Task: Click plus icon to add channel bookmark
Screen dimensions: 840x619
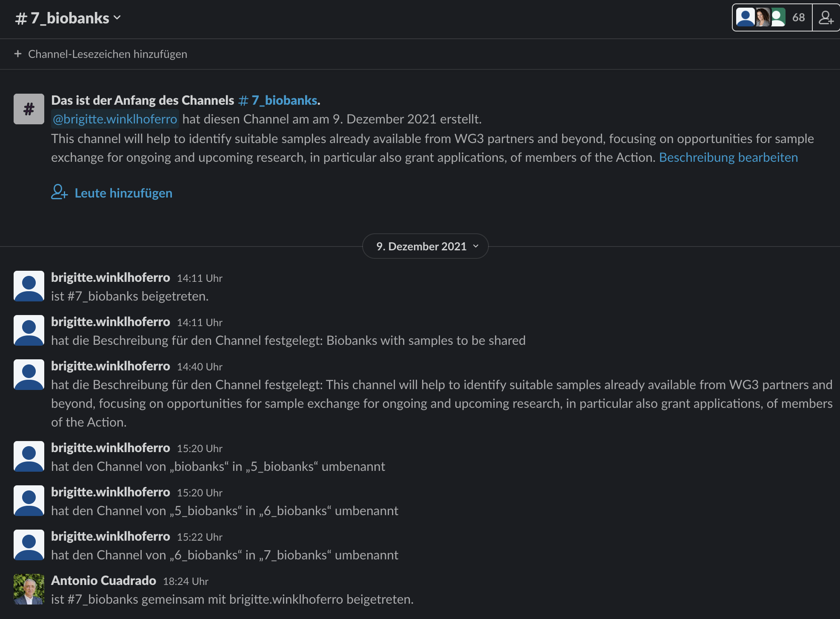Action: pyautogui.click(x=18, y=54)
